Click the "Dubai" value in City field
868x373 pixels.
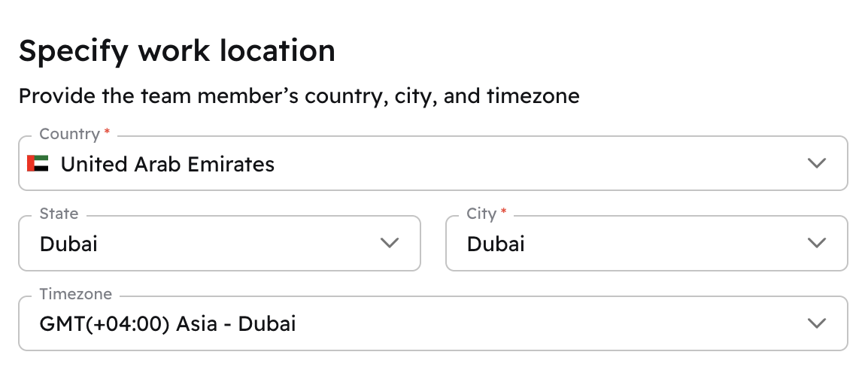click(x=496, y=244)
